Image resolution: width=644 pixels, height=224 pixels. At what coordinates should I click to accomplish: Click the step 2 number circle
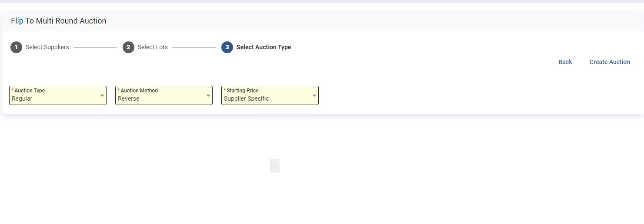click(128, 47)
